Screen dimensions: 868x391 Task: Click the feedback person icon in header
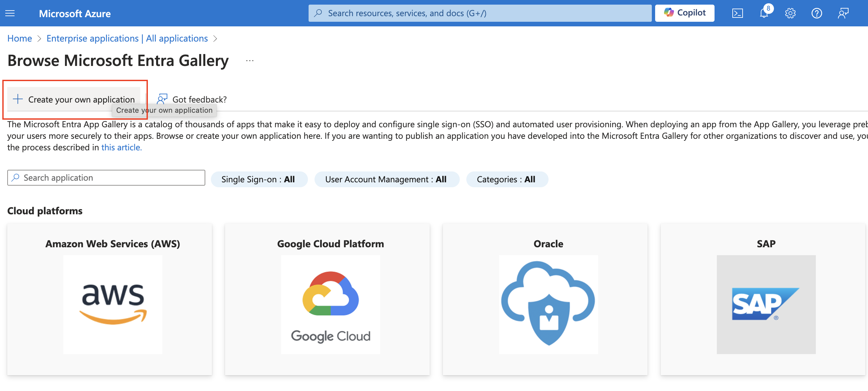tap(843, 13)
